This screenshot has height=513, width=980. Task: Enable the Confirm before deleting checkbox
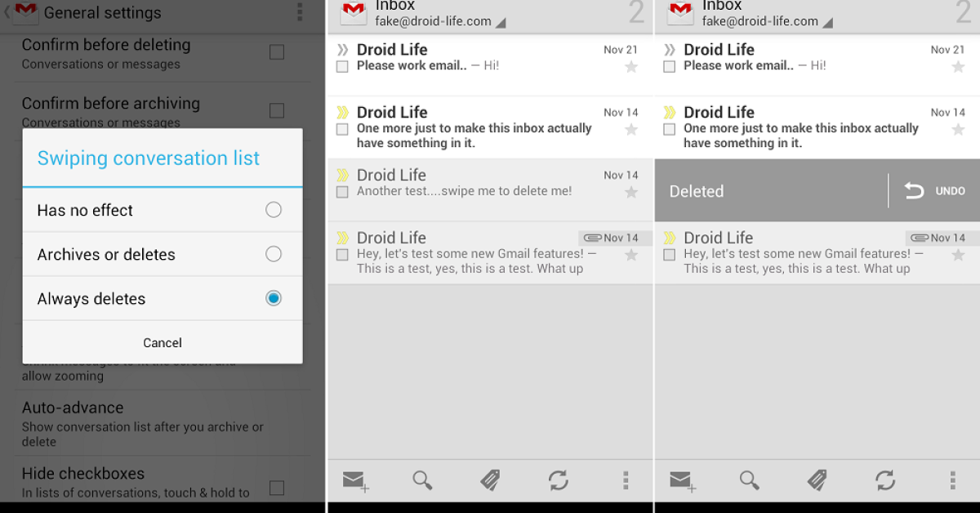pos(277,52)
